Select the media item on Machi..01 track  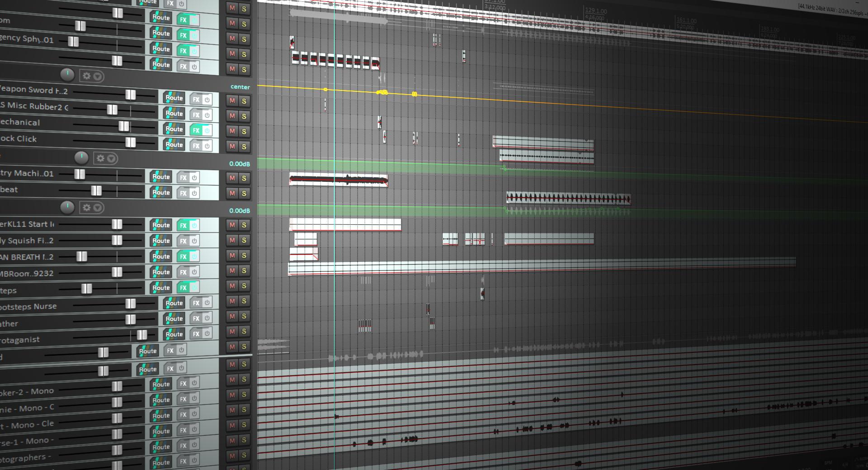pos(338,180)
